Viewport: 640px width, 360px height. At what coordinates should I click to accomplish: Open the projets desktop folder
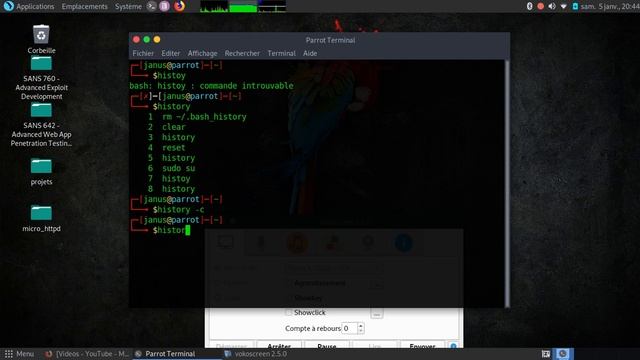coord(41,167)
